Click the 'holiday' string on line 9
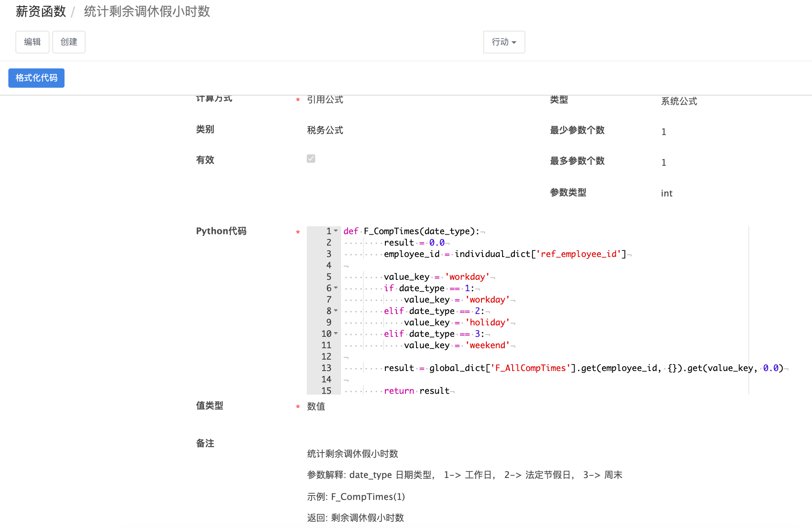 click(488, 322)
